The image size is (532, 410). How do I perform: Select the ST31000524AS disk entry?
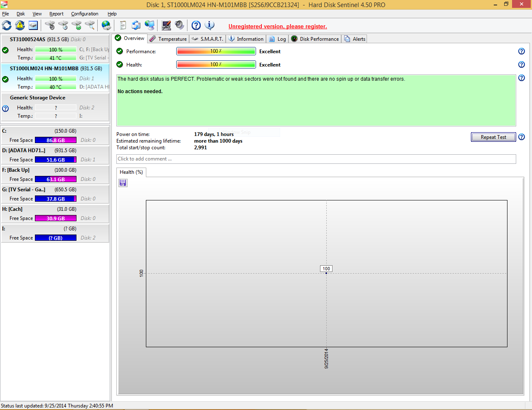point(55,49)
